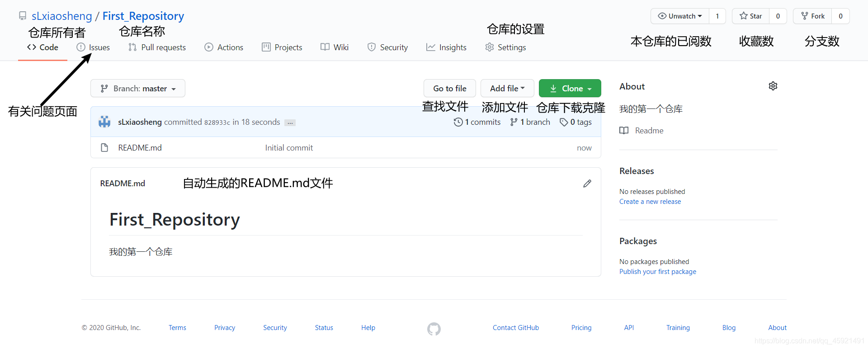Switch to the Issues tab
This screenshot has height=349, width=868.
[93, 47]
